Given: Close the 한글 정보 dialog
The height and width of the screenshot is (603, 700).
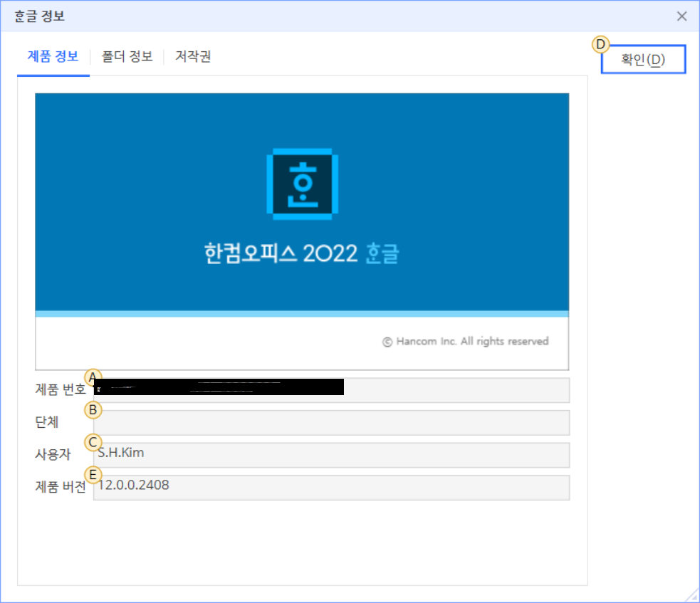Looking at the screenshot, I should (681, 16).
